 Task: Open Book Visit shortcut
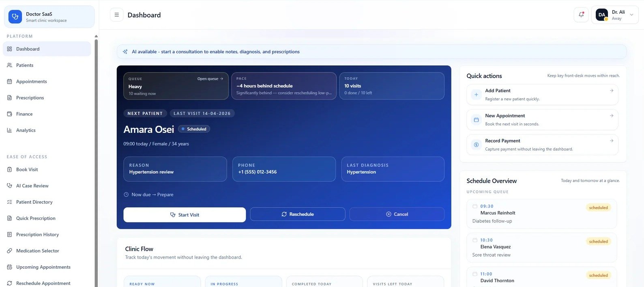tap(47, 169)
